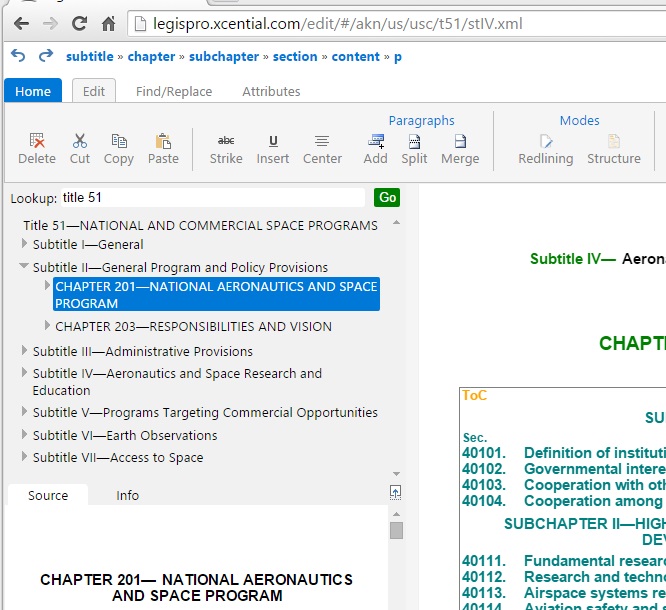Click the Paste clipboard icon
This screenshot has width=666, height=610.
(x=163, y=142)
